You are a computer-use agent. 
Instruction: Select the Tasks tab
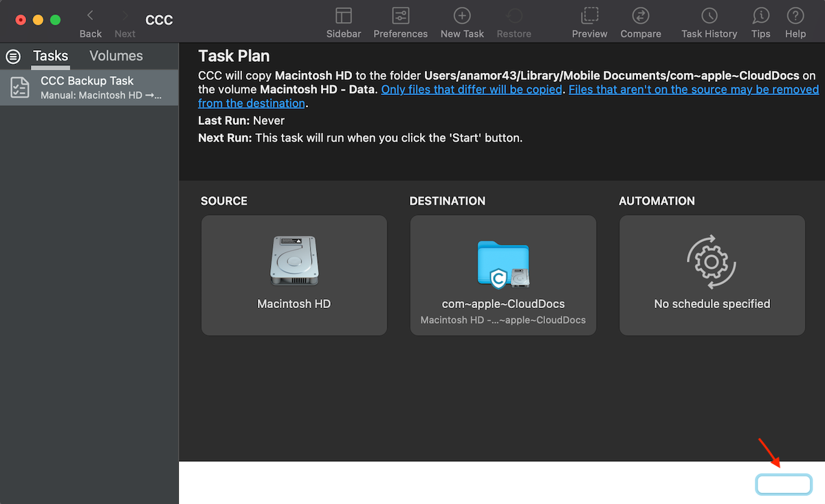[x=50, y=56]
